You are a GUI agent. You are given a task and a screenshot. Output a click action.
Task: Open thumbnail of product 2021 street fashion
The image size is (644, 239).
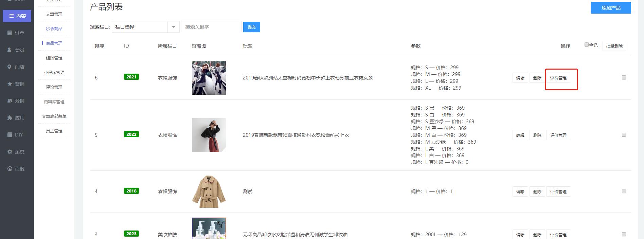pos(209,78)
